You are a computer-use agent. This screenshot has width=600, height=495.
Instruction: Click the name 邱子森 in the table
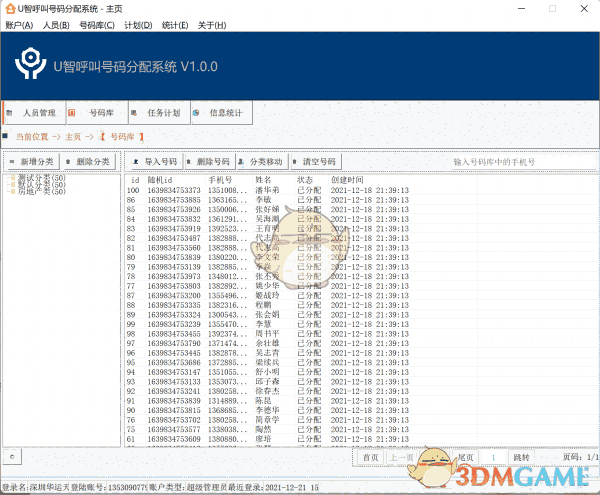[x=267, y=381]
